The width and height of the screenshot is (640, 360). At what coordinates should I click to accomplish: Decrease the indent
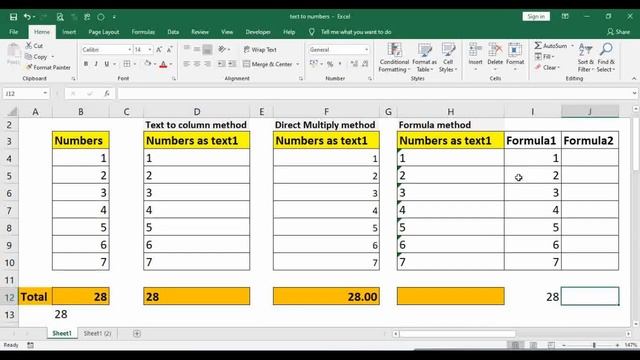(221, 64)
